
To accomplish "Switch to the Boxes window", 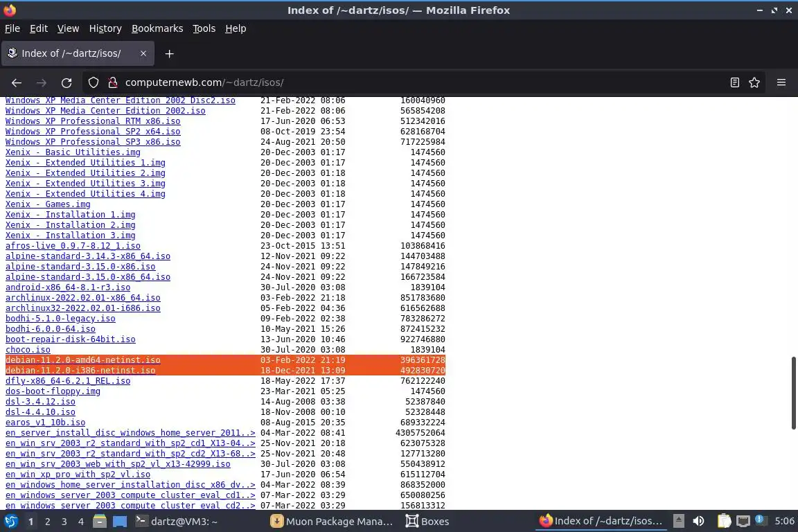I will tap(427, 522).
